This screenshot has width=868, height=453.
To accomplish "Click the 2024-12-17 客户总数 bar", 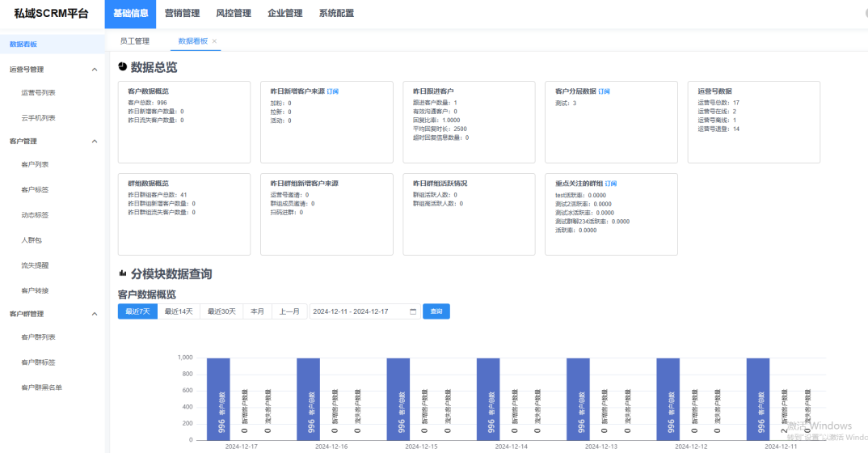I will pos(218,399).
